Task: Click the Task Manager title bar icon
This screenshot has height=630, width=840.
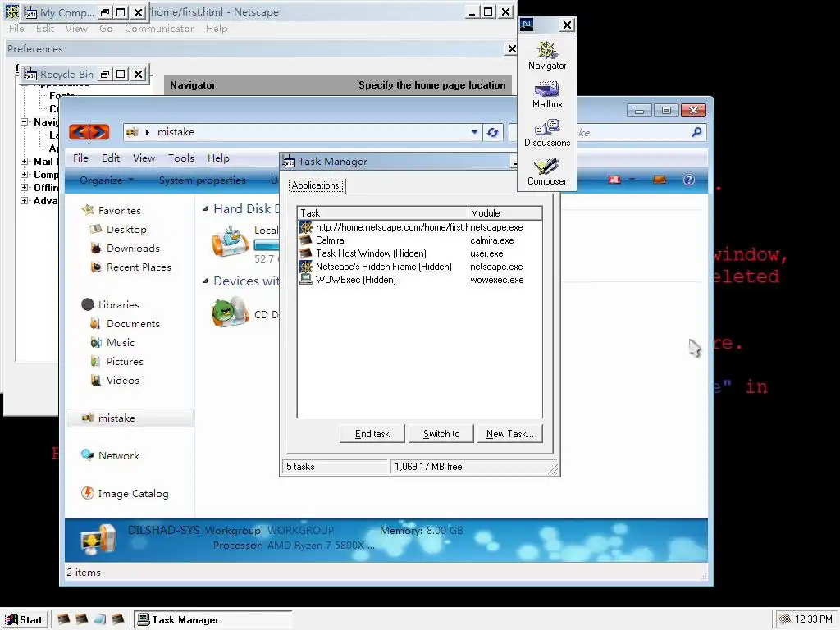Action: (x=289, y=161)
